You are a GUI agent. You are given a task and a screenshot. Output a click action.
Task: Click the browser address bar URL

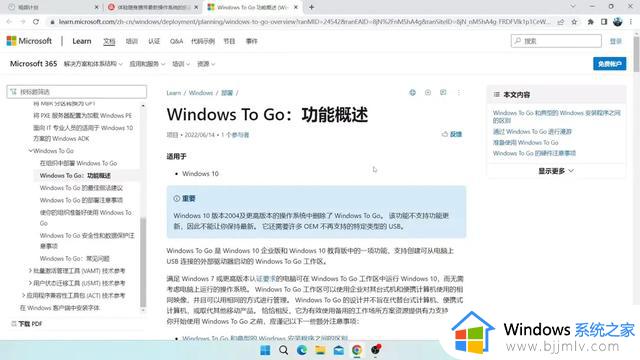(304, 22)
